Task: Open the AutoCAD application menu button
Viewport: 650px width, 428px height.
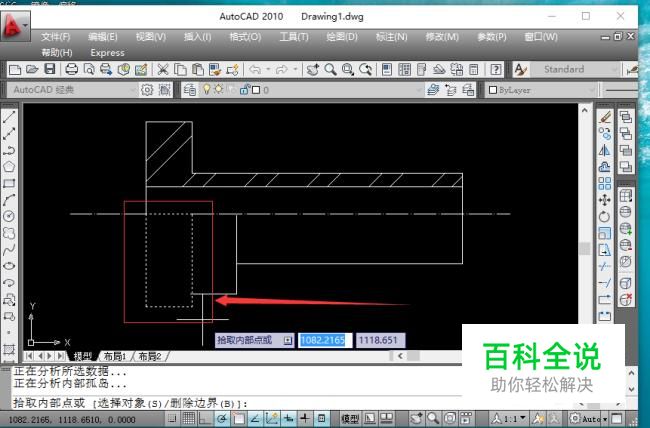Action: tap(15, 26)
